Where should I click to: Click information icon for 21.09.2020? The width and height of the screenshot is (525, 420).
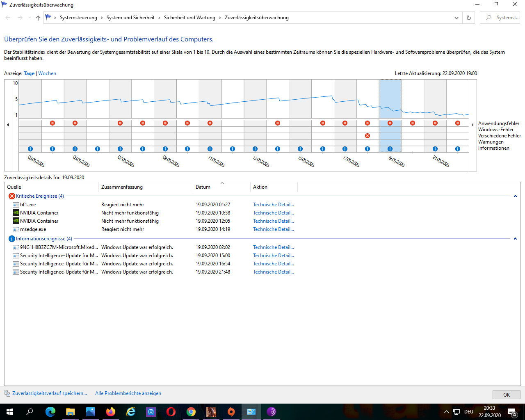tap(435, 149)
